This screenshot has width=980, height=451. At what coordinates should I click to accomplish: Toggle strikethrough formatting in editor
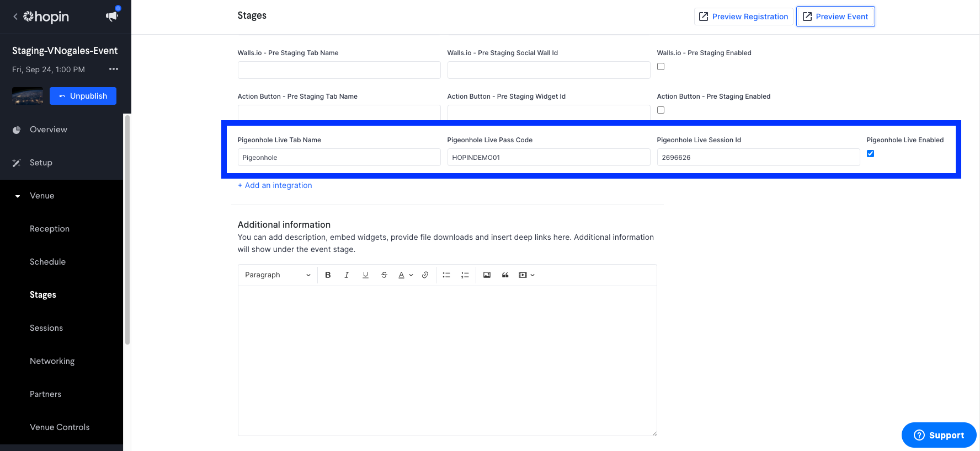[384, 275]
